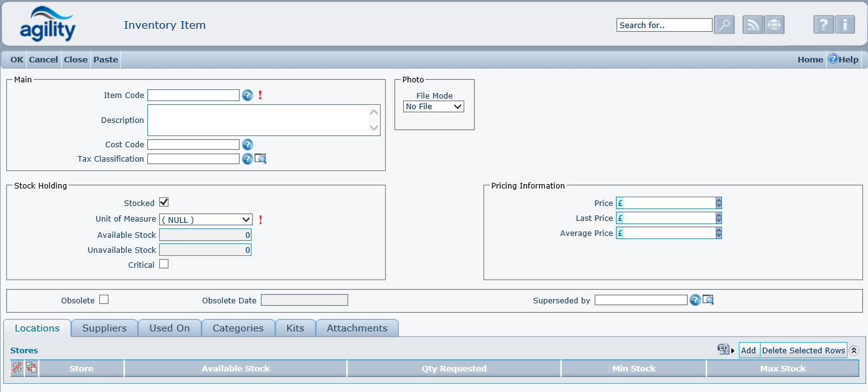Viewport: 868px width, 392px height.
Task: Click Add in the Stores grid
Action: coord(748,351)
